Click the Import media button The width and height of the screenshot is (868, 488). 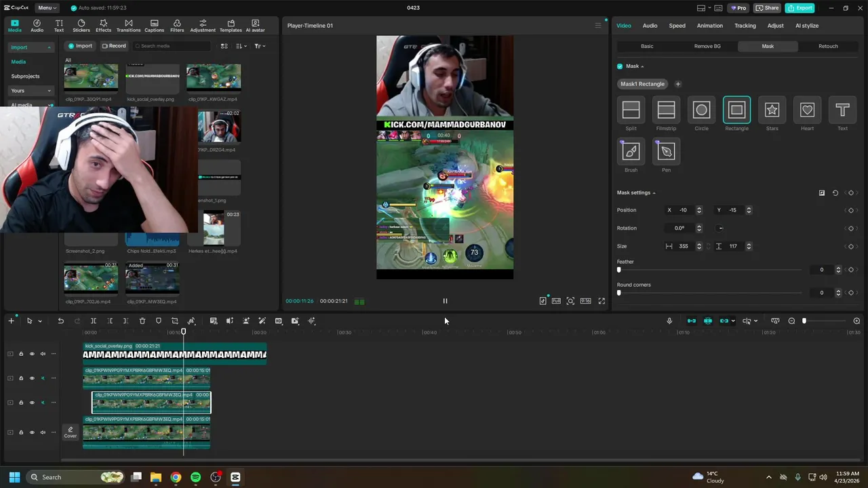(80, 46)
